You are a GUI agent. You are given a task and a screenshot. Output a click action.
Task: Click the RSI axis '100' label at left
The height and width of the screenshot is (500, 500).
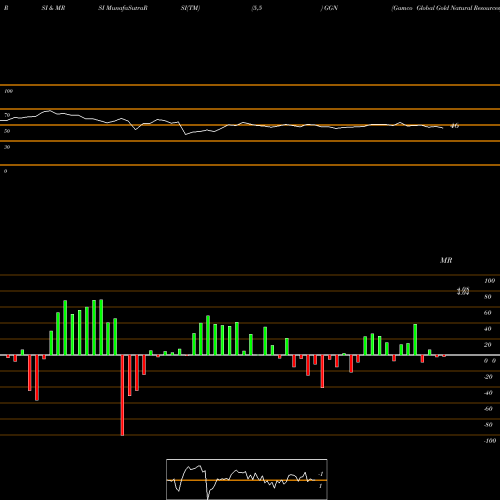[x=8, y=91]
